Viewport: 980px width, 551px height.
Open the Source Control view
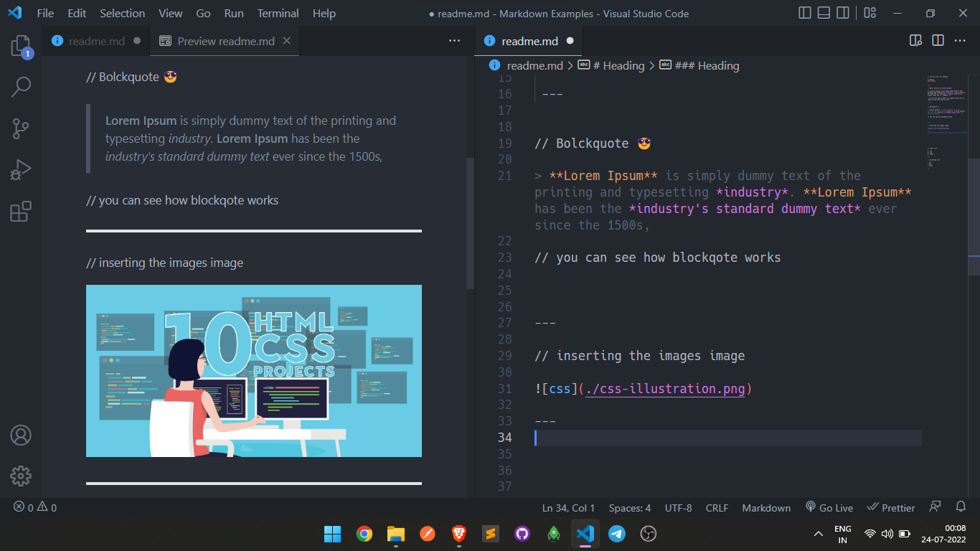click(x=21, y=129)
